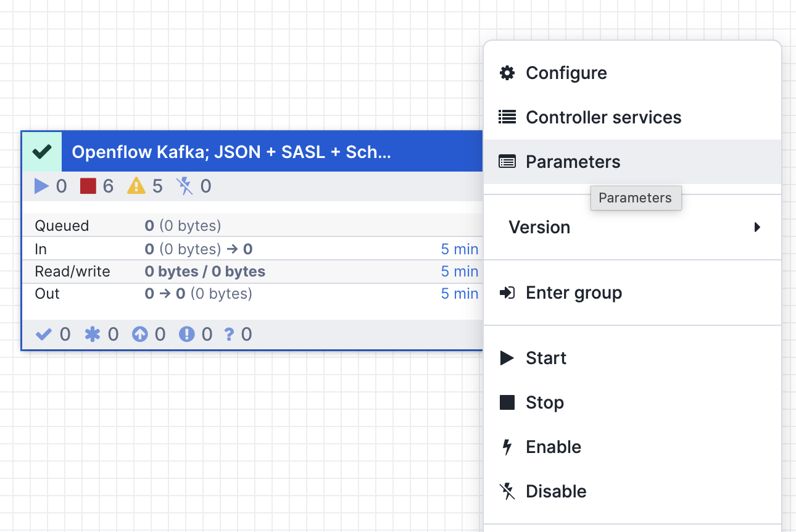
Task: Click the Out row label
Action: (x=47, y=294)
